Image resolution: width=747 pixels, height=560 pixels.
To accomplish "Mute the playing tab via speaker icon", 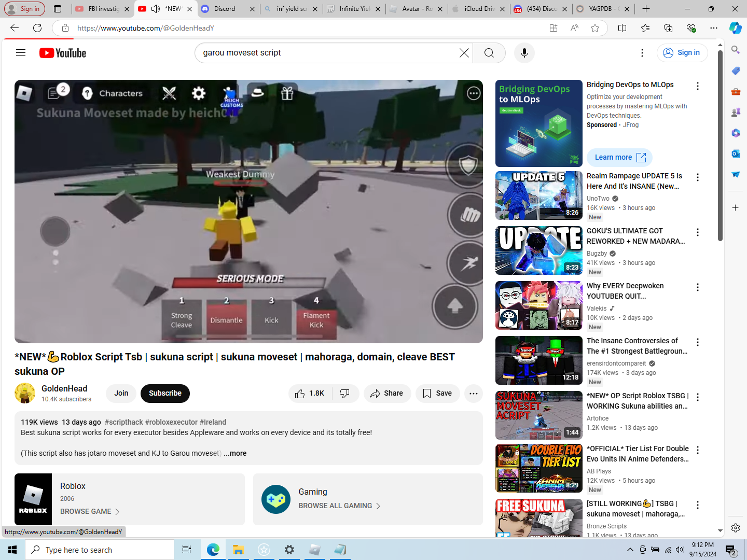I will tap(156, 9).
